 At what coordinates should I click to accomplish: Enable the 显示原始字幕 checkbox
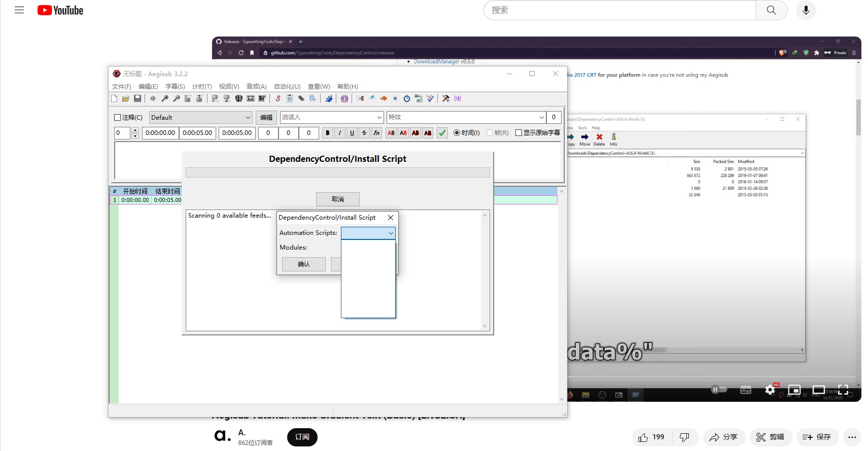[538, 133]
